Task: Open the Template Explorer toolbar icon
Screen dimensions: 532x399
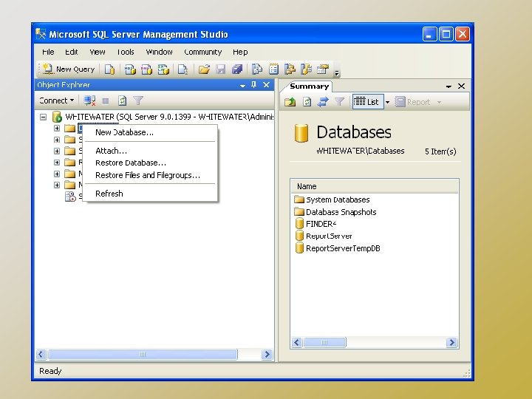Action: point(307,69)
